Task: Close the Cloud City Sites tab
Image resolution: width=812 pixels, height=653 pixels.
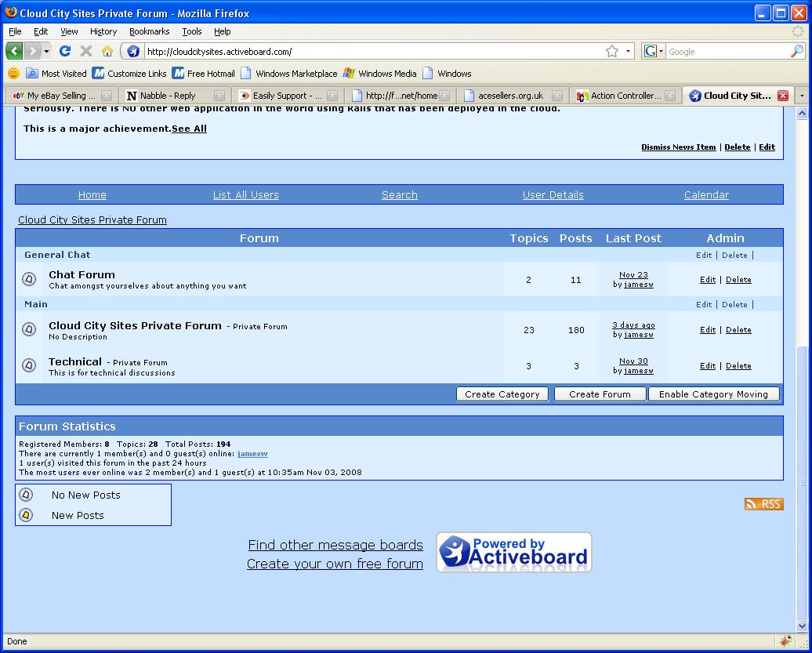Action: click(782, 96)
